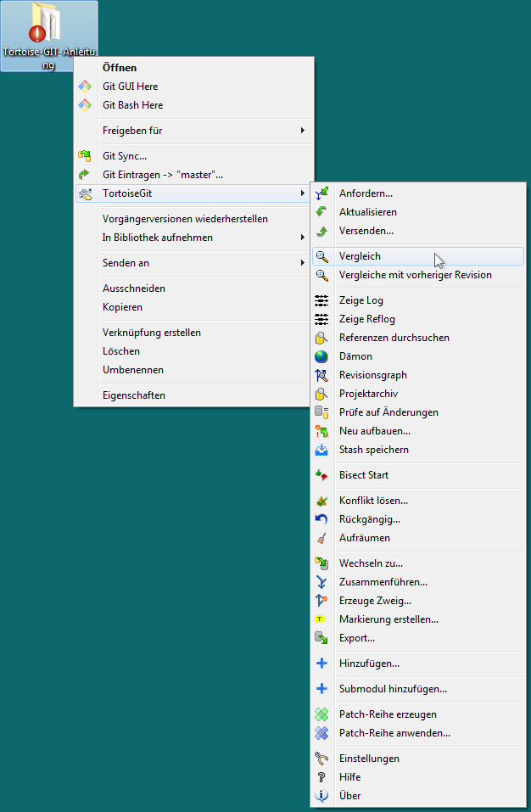Expand In Bibliothek aufnehmen submenu arrow
The height and width of the screenshot is (812, 531).
[303, 238]
